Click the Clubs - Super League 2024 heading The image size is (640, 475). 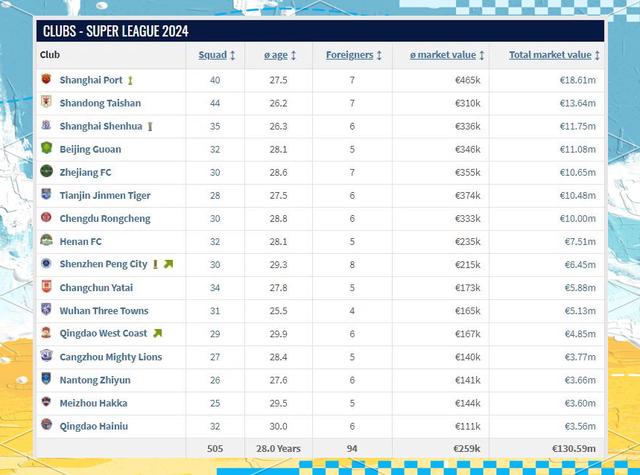click(x=116, y=31)
